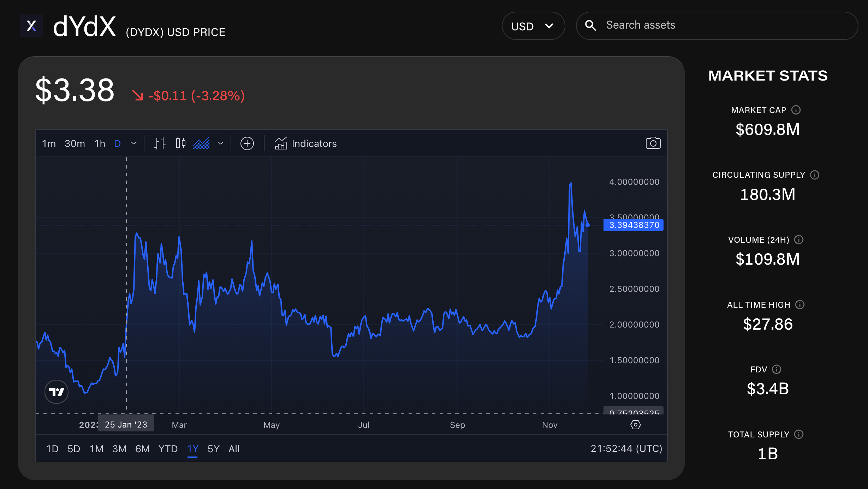The height and width of the screenshot is (489, 868).
Task: Switch chart range to 6M
Action: 142,449
